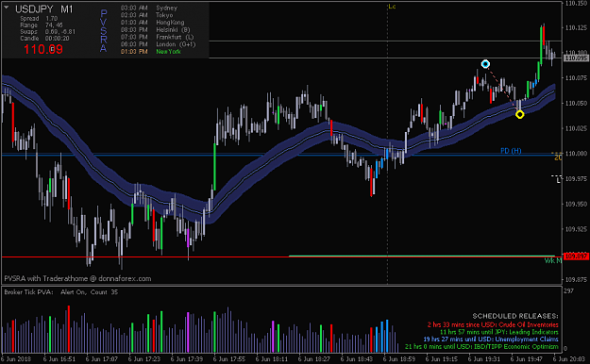Viewport: 590px width, 364px height.
Task: Open the chart dropdown arrow beside USDJPY
Action: pyautogui.click(x=6, y=8)
